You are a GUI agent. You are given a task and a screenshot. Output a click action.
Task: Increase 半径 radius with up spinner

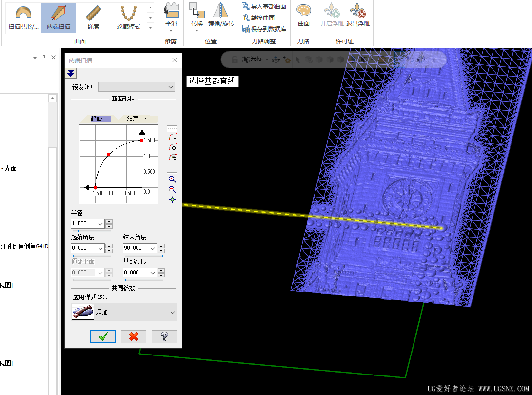109,221
